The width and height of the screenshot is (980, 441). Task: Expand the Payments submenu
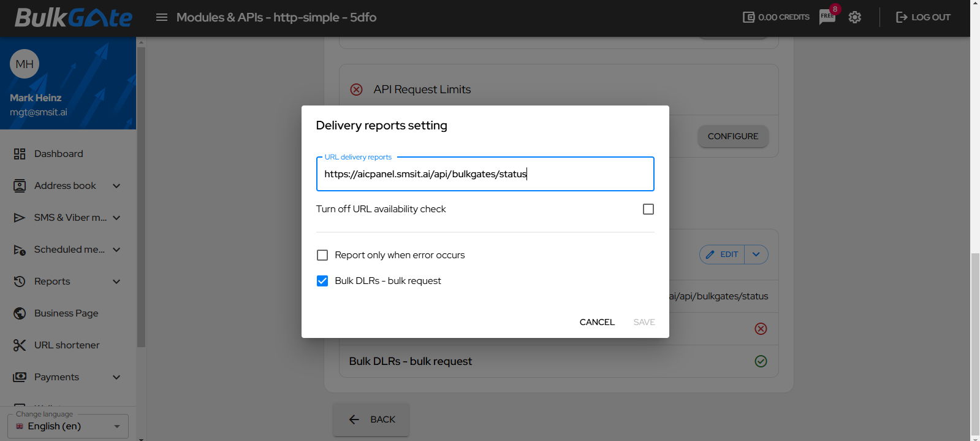(x=116, y=377)
